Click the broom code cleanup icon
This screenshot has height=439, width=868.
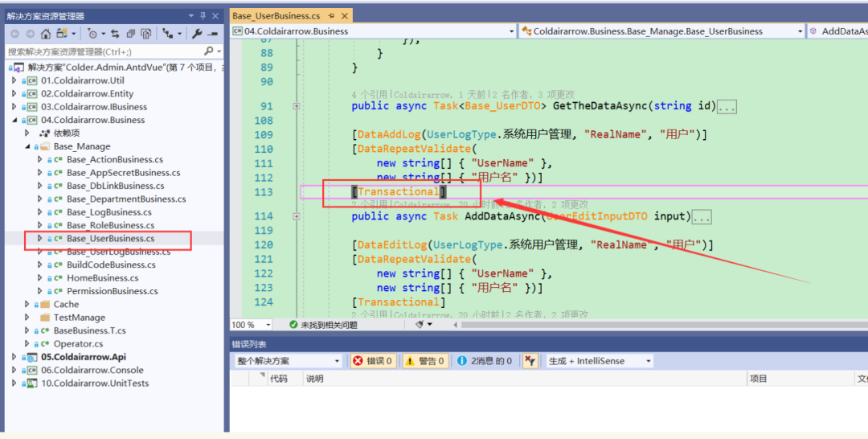click(420, 324)
